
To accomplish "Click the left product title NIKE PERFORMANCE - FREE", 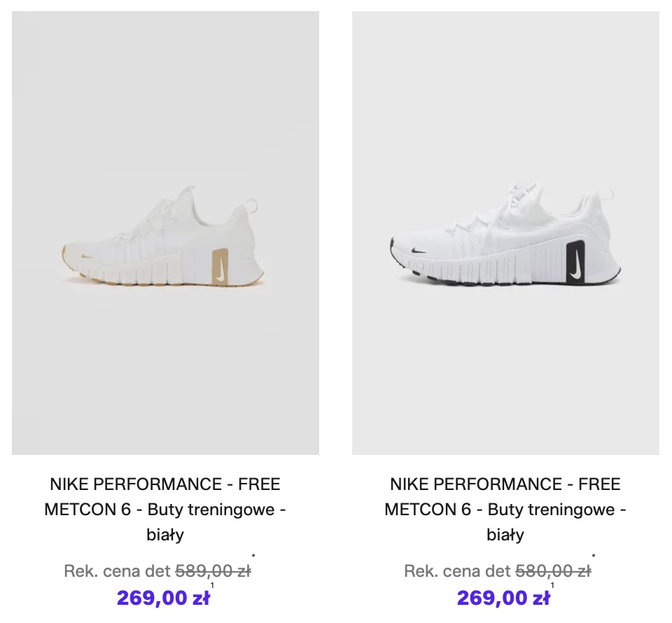I will [x=165, y=484].
